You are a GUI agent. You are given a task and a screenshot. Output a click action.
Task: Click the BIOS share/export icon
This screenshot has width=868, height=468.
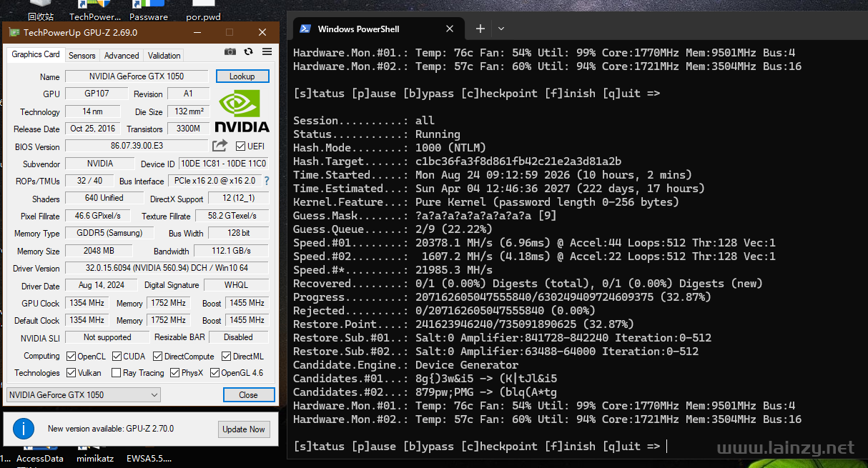(x=220, y=146)
